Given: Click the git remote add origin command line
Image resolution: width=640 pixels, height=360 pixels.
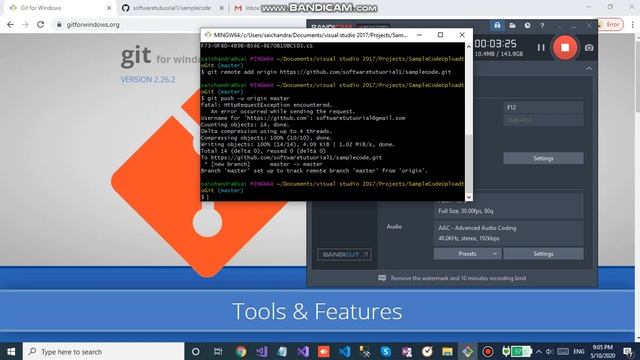Looking at the screenshot, I should coord(326,72).
